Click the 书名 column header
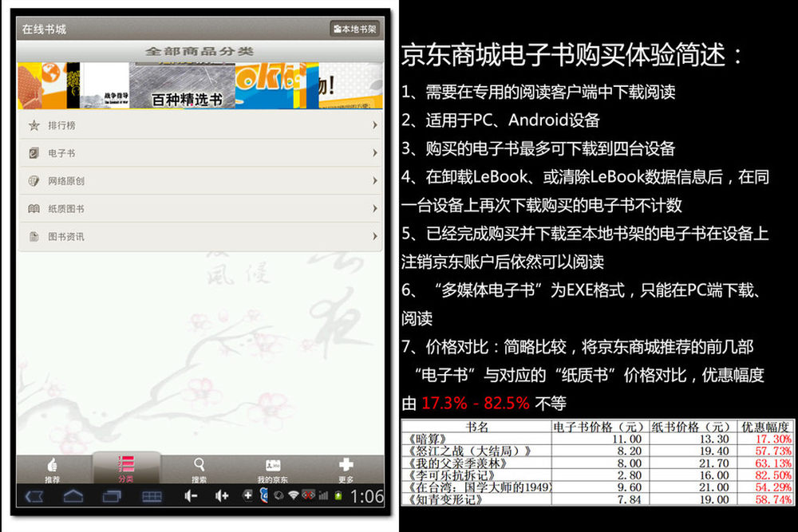798x532 pixels. tap(477, 427)
